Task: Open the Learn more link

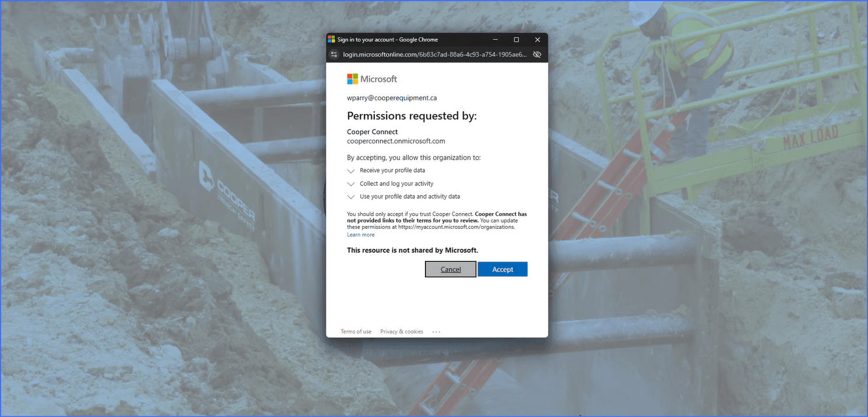Action: [361, 235]
